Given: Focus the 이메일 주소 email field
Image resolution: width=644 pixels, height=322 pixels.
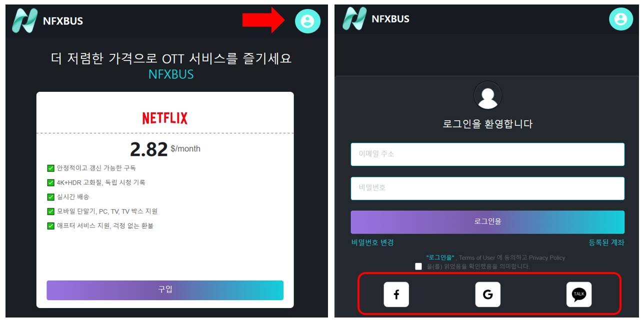Looking at the screenshot, I should click(x=487, y=154).
